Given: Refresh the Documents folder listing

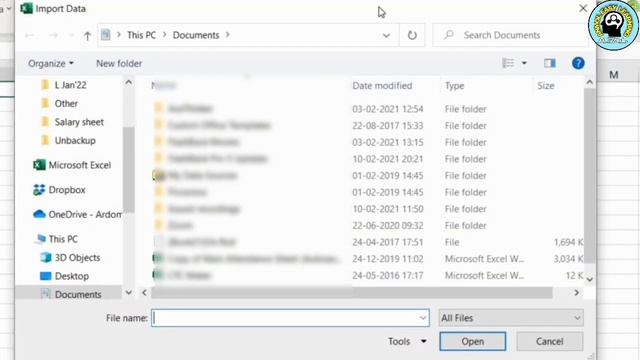Looking at the screenshot, I should (x=412, y=35).
